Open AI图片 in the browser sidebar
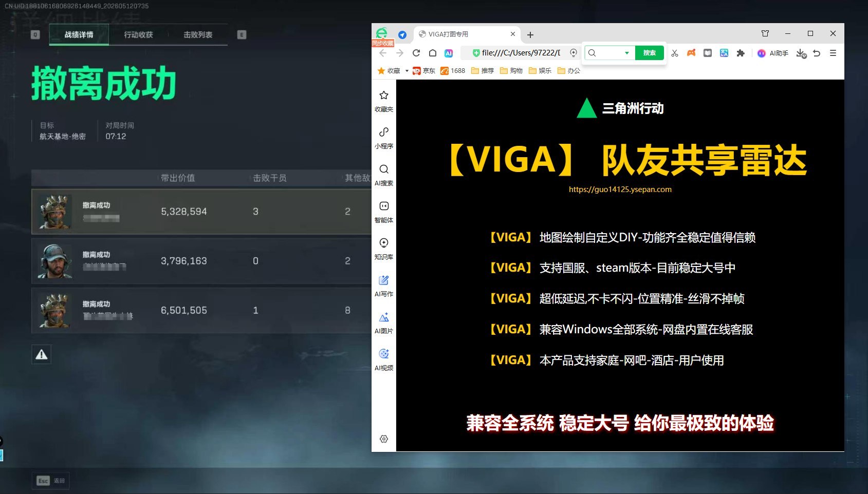The height and width of the screenshot is (494, 868). point(384,323)
